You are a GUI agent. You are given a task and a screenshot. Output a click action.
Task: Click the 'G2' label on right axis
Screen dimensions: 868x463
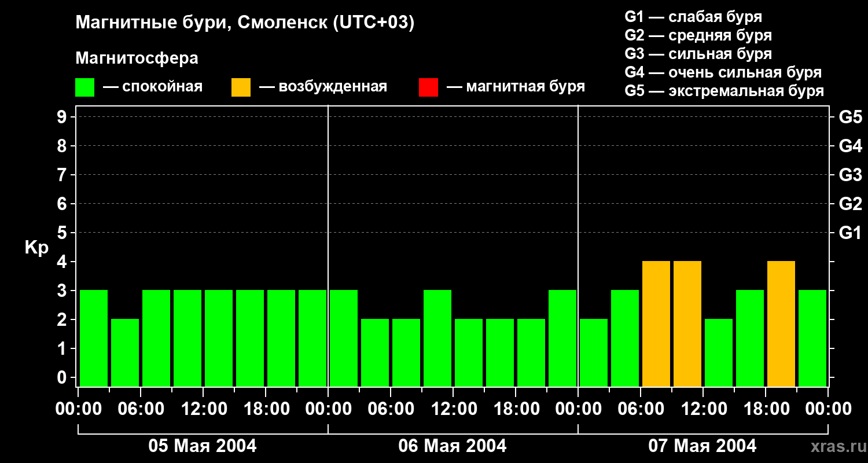click(850, 204)
